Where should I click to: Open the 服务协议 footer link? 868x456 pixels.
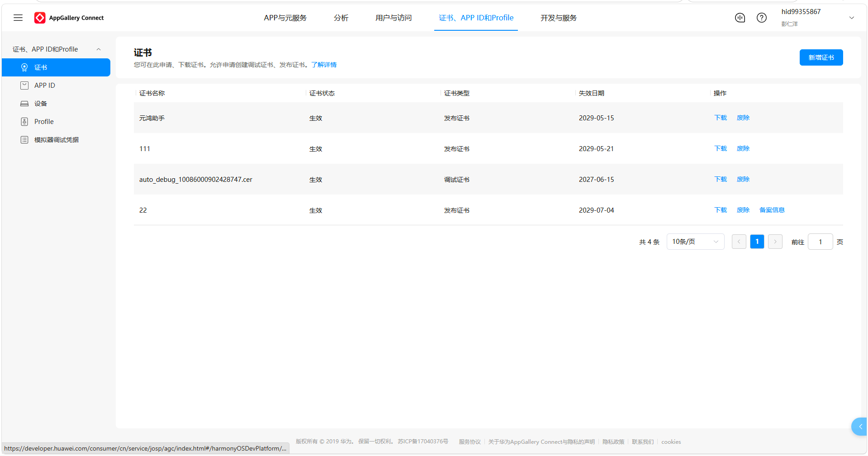click(x=470, y=442)
